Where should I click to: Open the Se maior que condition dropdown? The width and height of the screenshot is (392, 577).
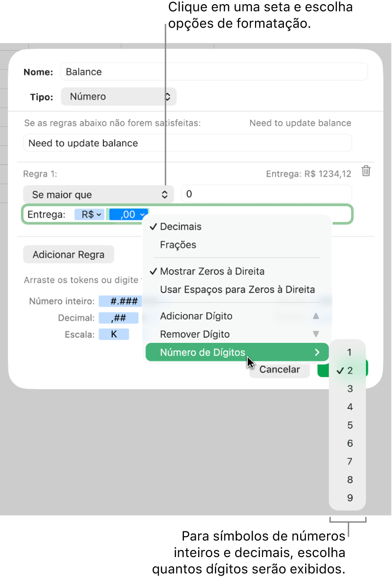98,194
